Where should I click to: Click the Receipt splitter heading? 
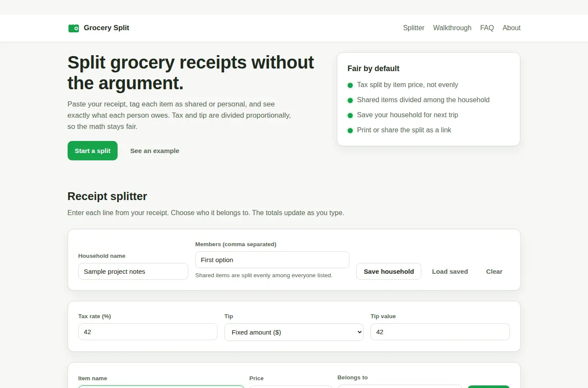[x=107, y=197]
